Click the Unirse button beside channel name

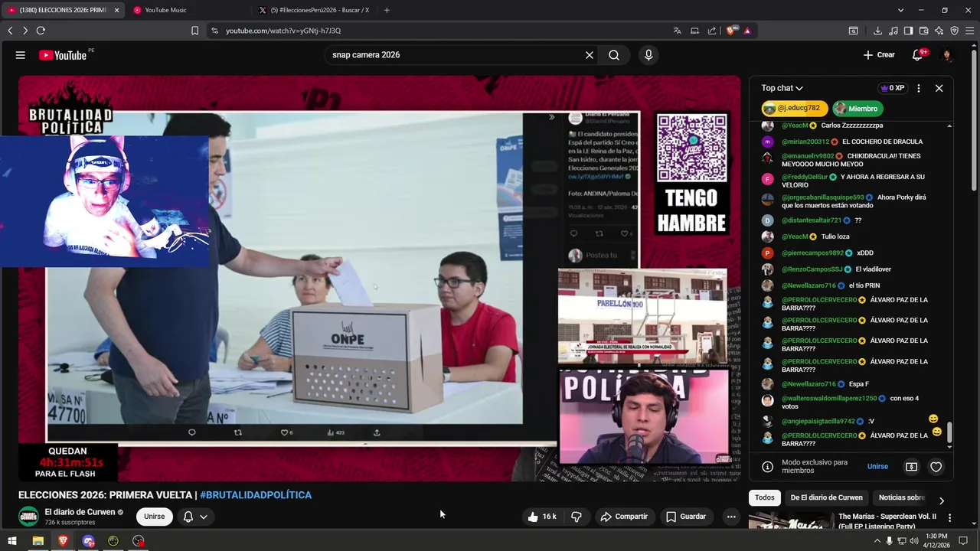(154, 517)
